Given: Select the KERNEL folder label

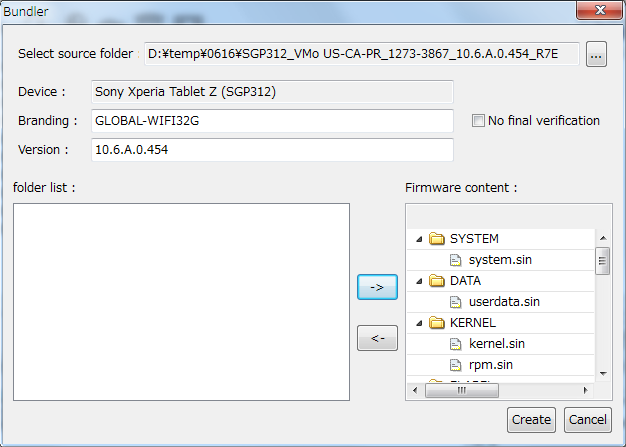Looking at the screenshot, I should (x=473, y=322).
